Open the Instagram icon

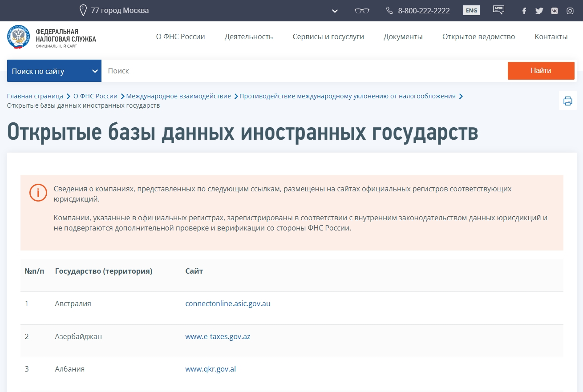click(x=570, y=11)
